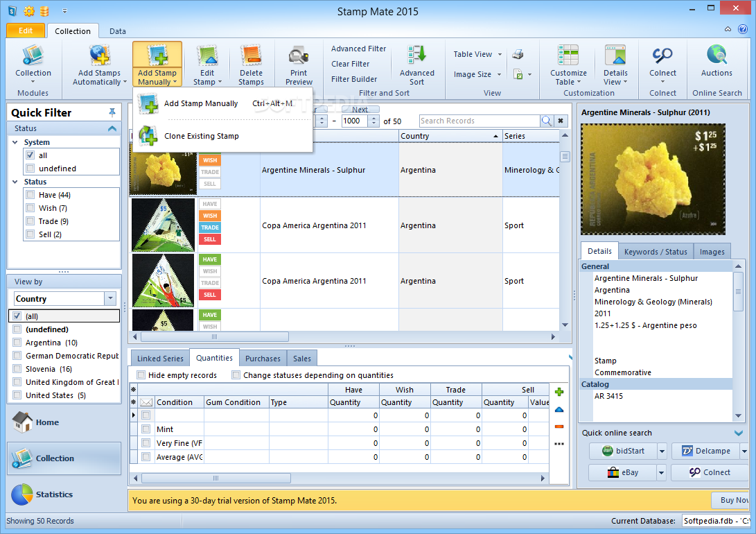Switch to Keywords / Status tab
756x534 pixels.
(656, 251)
